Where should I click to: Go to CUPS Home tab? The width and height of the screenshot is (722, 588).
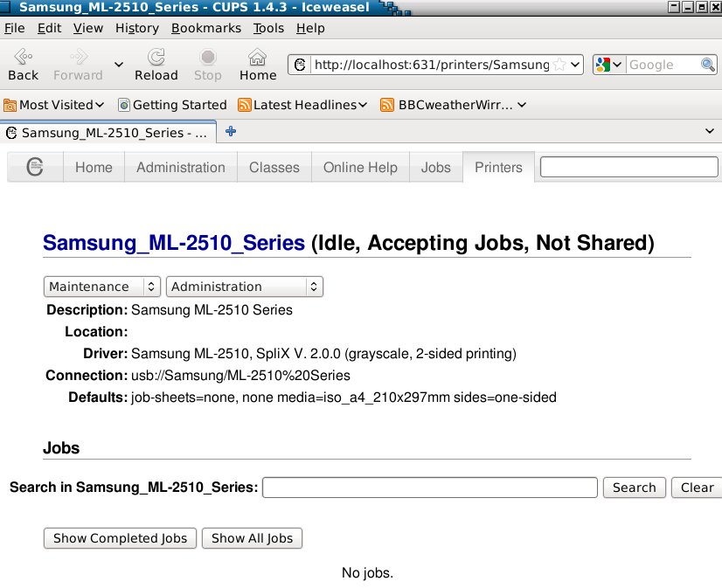(x=94, y=167)
